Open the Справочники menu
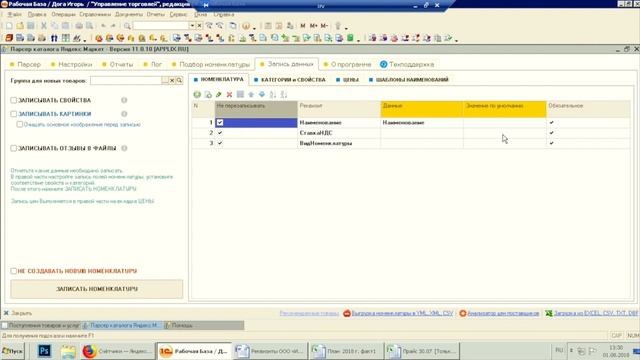The image size is (640, 360). [x=95, y=14]
